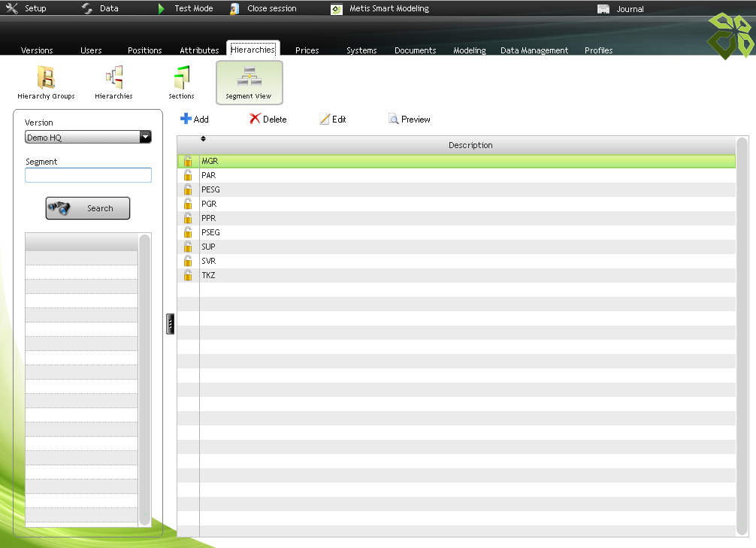Click the padlock icon for SVR
756x548 pixels.
(188, 261)
